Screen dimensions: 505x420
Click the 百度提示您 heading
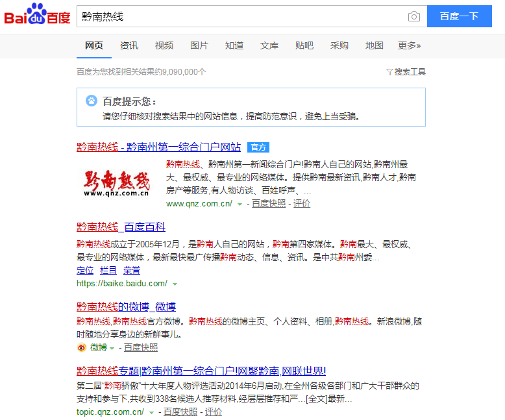point(129,101)
